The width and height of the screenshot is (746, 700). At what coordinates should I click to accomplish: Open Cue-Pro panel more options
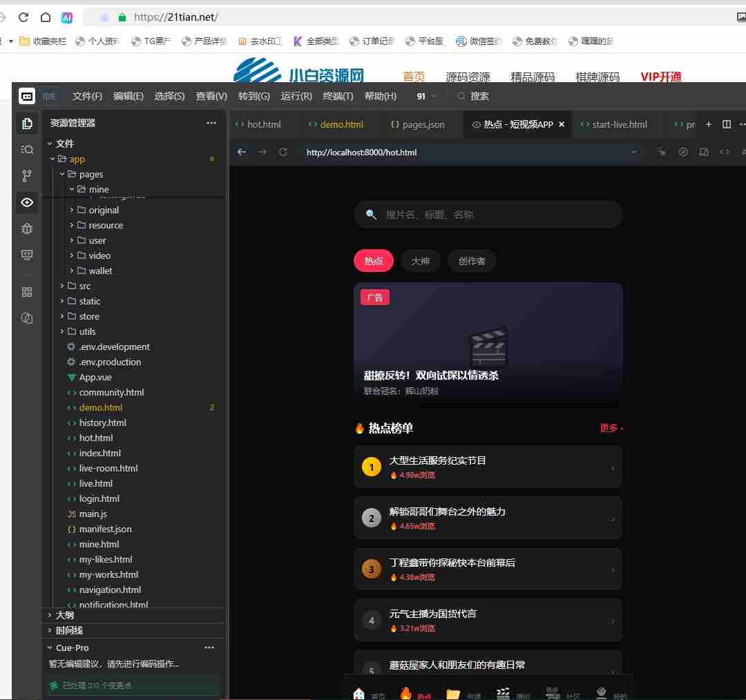point(209,648)
